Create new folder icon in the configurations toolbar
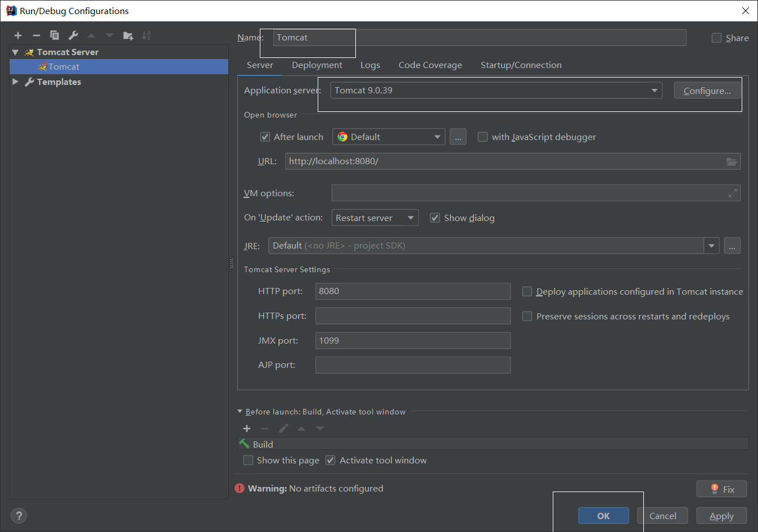Viewport: 758px width, 532px height. [128, 35]
